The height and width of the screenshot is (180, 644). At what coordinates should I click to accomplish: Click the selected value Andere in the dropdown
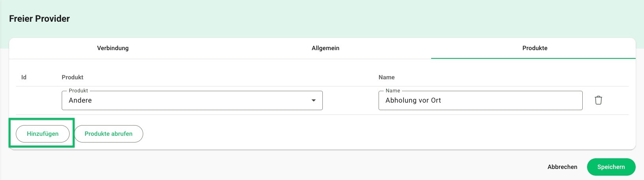pos(80,101)
